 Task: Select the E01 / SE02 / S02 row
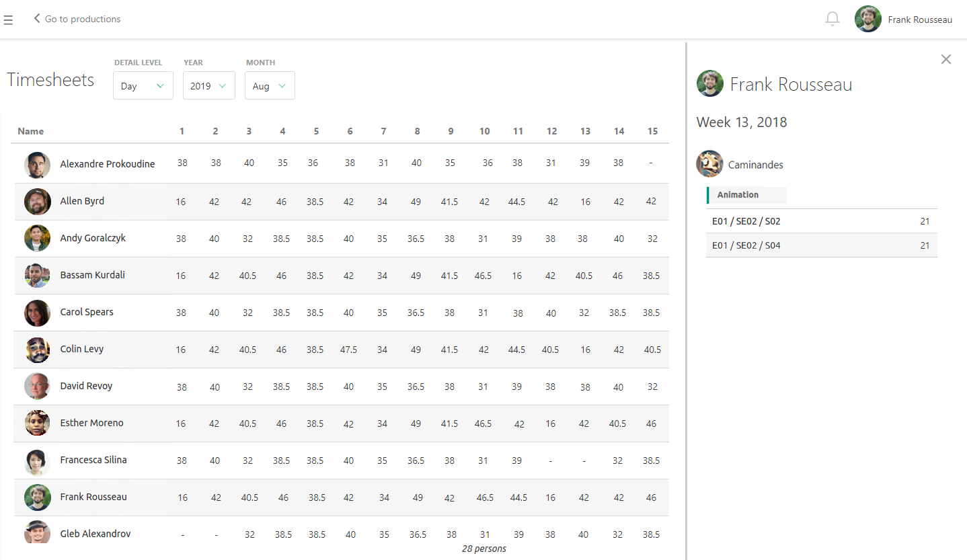[820, 221]
